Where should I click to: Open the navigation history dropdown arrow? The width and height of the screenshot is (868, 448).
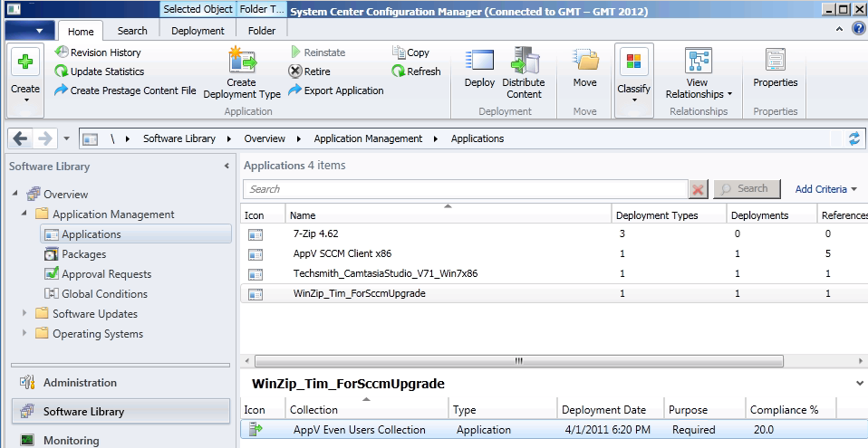(66, 138)
